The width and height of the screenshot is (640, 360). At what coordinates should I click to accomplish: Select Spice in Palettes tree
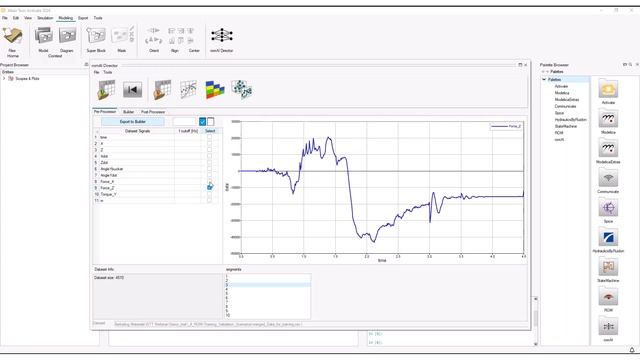pyautogui.click(x=559, y=113)
